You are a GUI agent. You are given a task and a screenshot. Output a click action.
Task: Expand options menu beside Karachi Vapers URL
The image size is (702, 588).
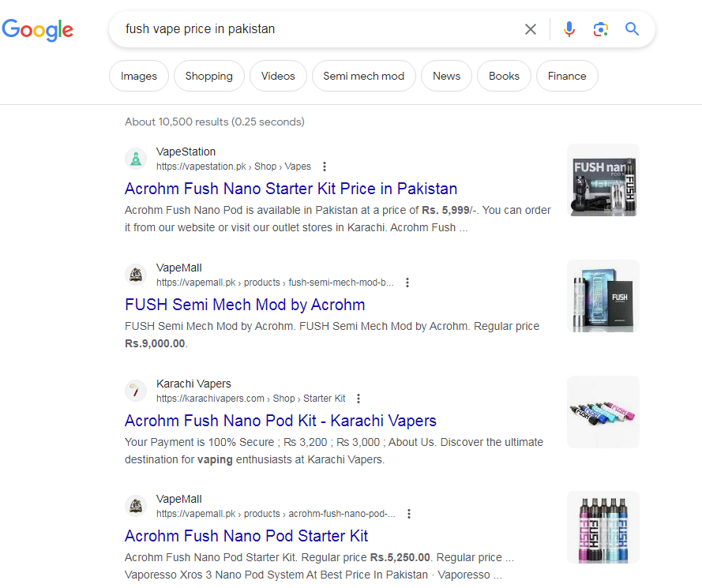[359, 399]
